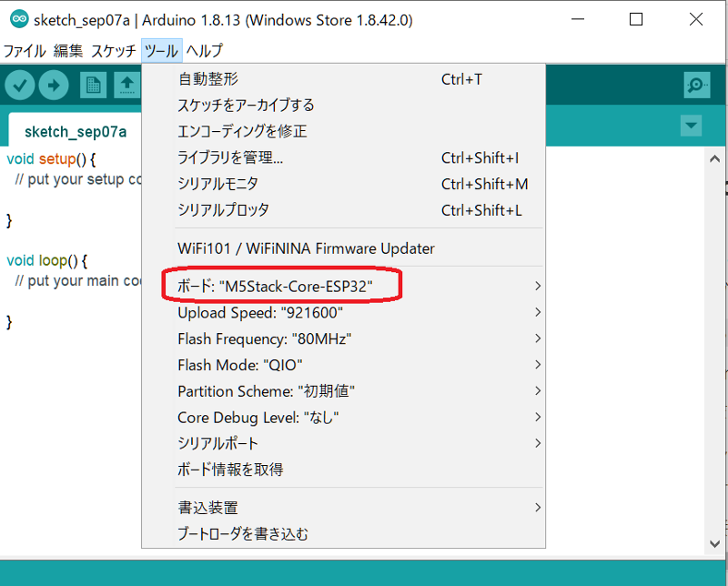The image size is (728, 586).
Task: Open シリアルプロッタ from the menu
Action: pos(344,210)
